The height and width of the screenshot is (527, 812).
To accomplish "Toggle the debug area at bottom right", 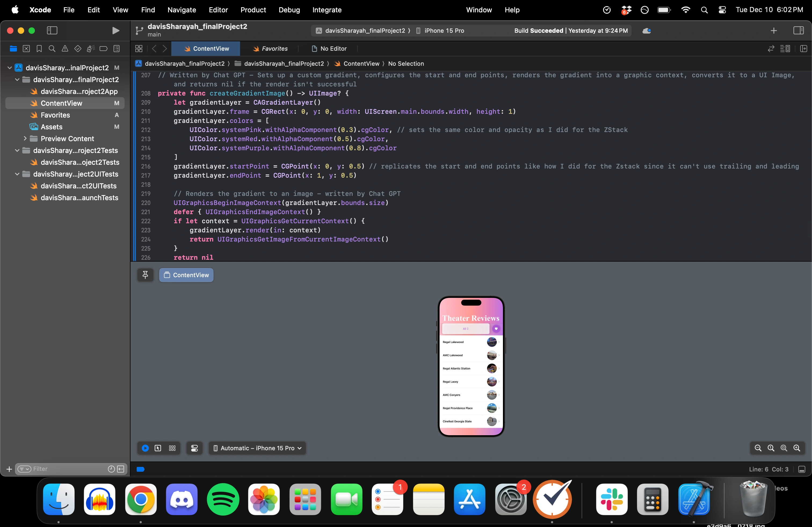I will [x=802, y=469].
